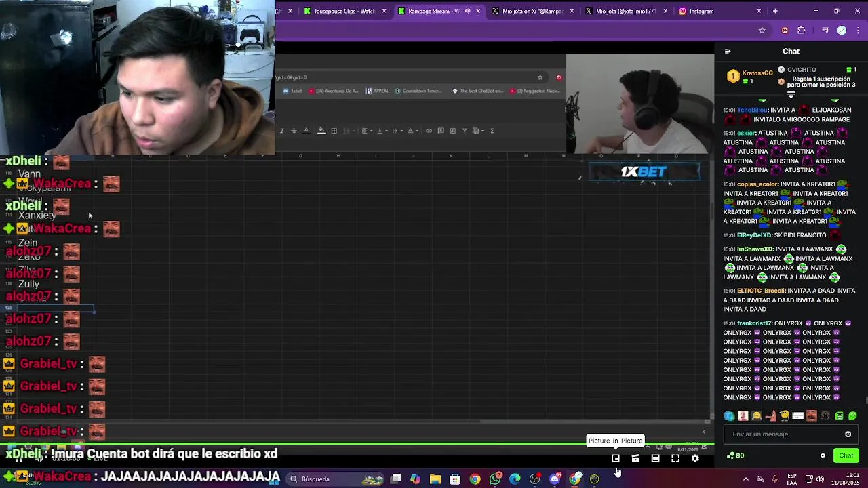This screenshot has height=488, width=868.
Task: Collapse the chat panel using arrow icon
Action: tap(728, 52)
